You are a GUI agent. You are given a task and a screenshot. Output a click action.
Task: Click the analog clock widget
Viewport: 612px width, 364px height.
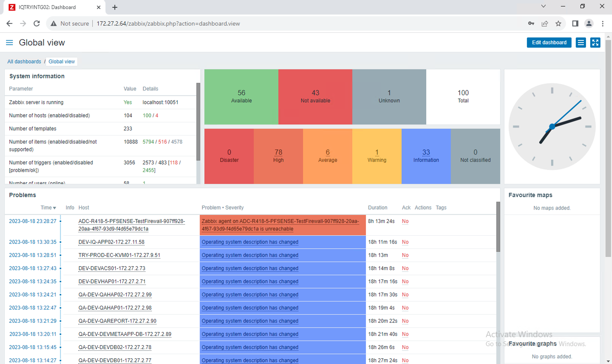tap(552, 127)
